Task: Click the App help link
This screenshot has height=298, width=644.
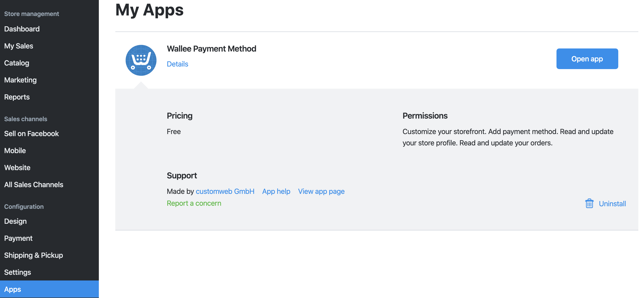Action: click(276, 191)
